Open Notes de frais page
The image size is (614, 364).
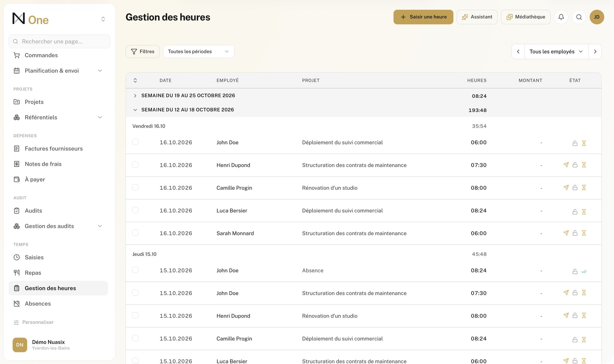coord(58,164)
